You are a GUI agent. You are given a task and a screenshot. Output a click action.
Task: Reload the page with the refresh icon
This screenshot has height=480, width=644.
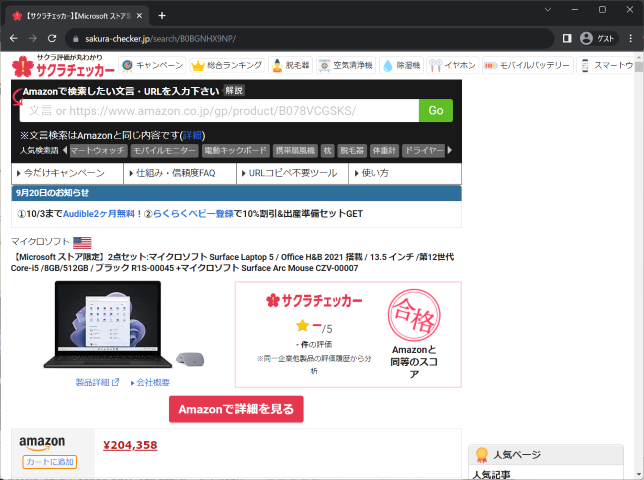52,39
